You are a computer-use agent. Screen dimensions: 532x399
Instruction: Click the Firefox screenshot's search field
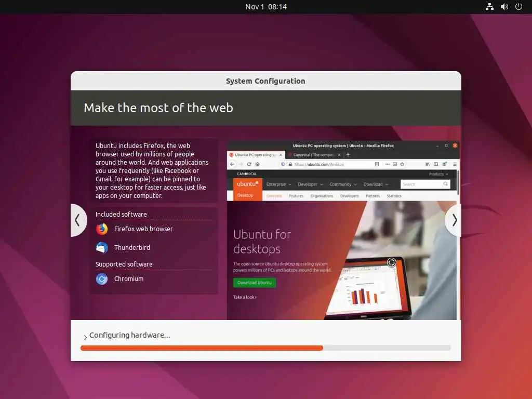tap(425, 184)
